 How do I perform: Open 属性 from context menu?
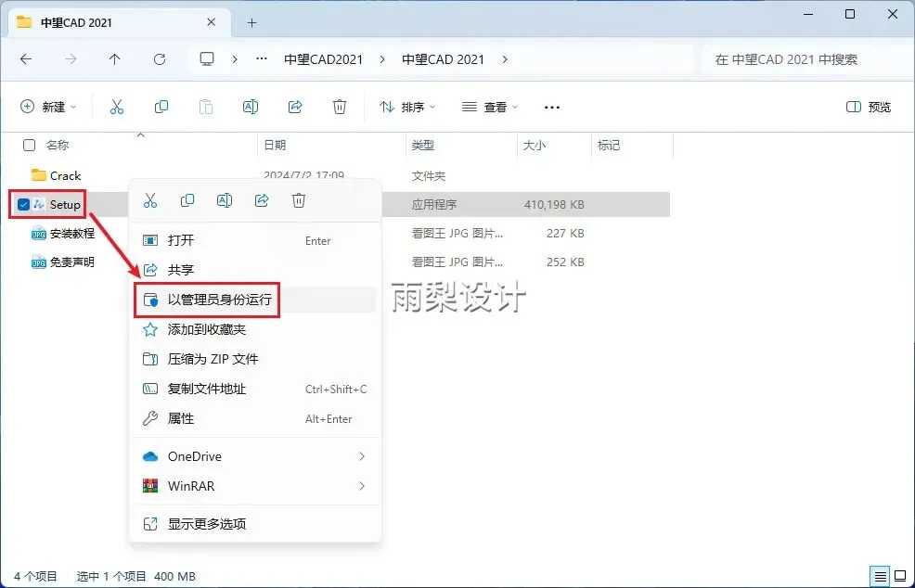click(255, 419)
